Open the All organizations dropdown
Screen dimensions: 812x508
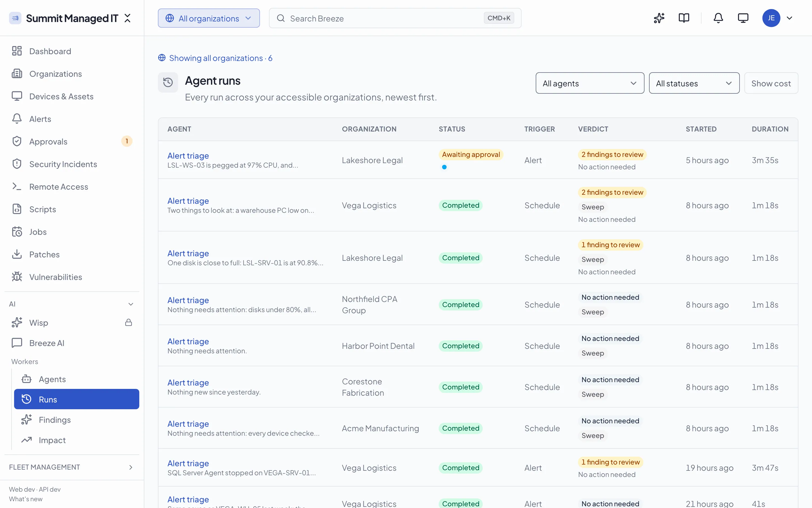point(209,18)
